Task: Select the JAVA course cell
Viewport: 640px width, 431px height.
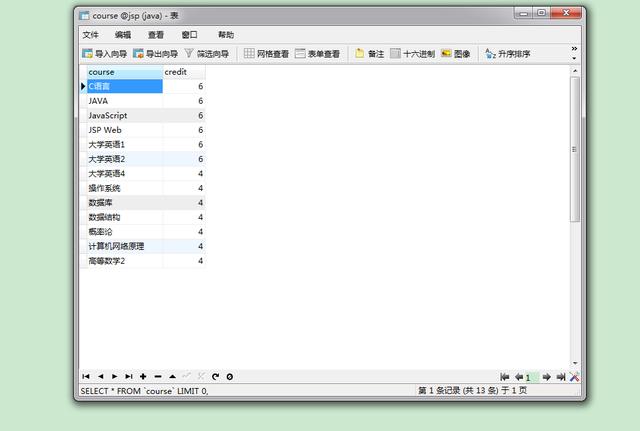Action: (x=124, y=101)
